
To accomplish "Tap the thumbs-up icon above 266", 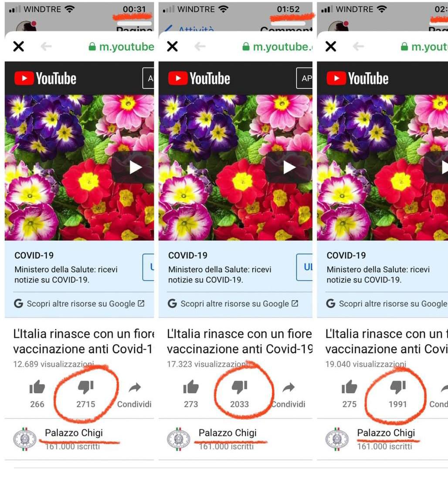I will (37, 387).
